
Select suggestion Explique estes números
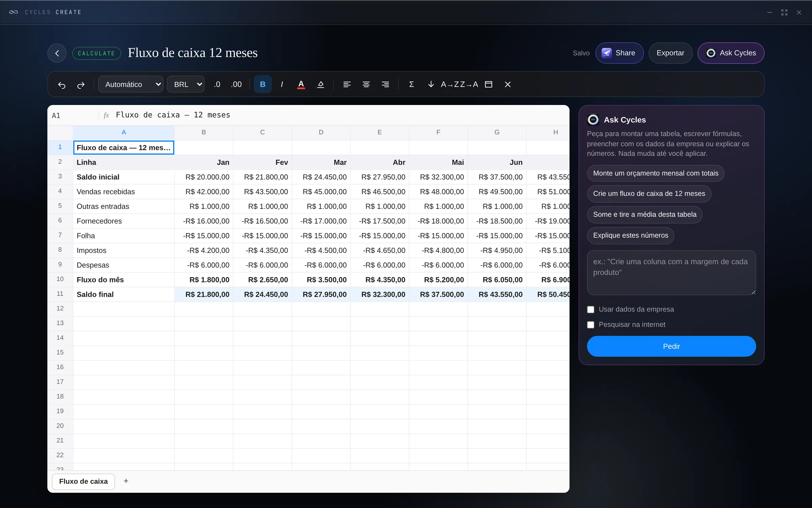631,236
